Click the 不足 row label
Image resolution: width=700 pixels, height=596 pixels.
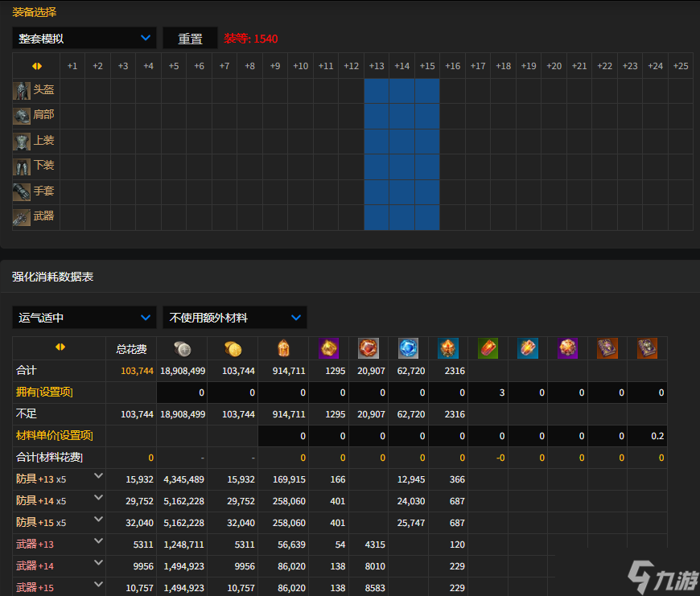point(27,413)
